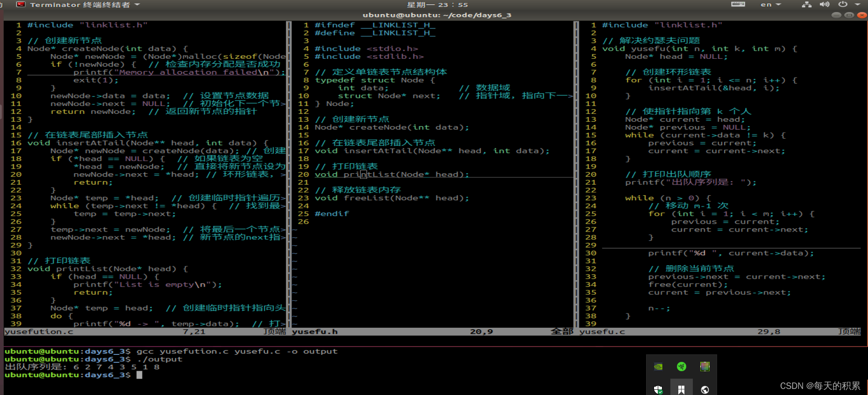Viewport: 868px width, 395px height.
Task: Click the Terminator app icon in top bar
Action: (21, 4)
